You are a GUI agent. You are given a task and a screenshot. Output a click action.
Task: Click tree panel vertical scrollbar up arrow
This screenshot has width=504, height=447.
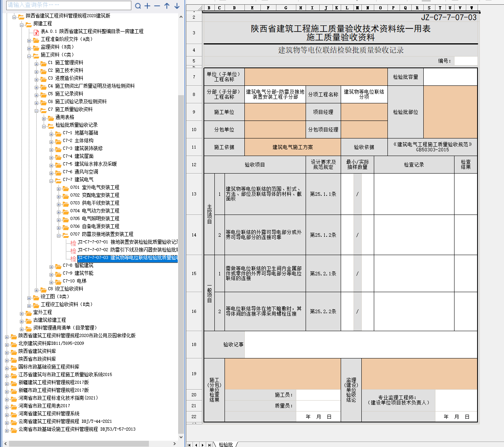181,17
